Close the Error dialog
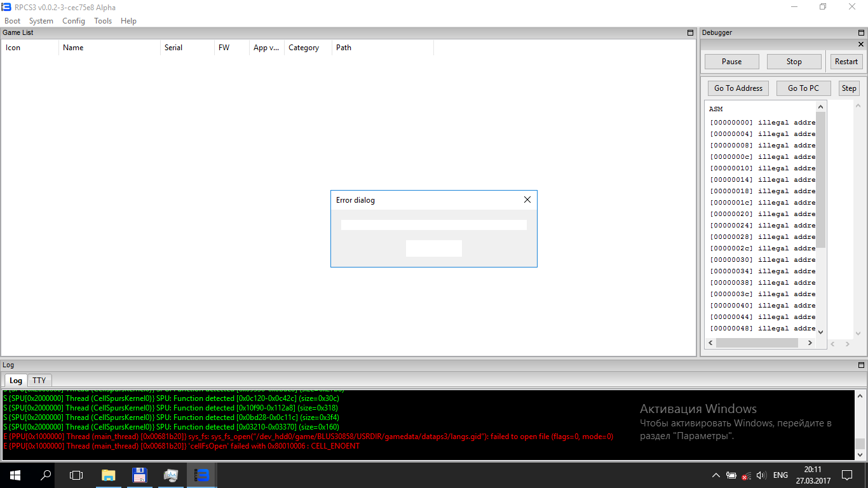 click(x=527, y=200)
